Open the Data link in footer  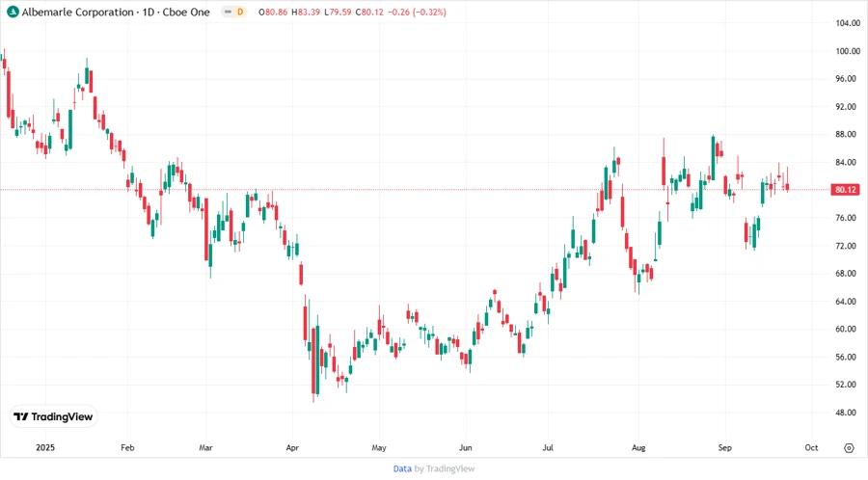[402, 468]
